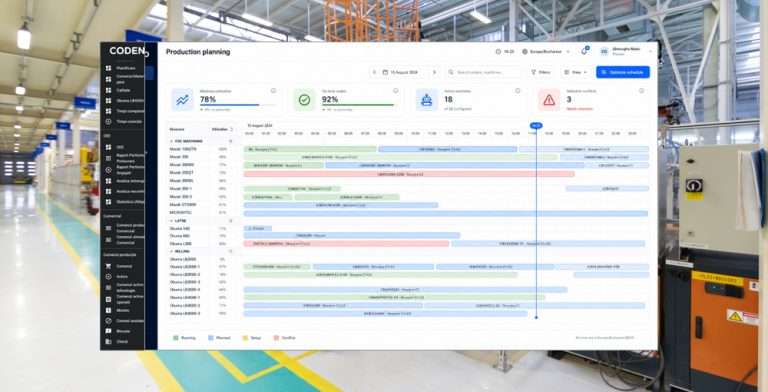Viewport: 768px width, 392px height.
Task: Click the CODEN logo
Action: [x=128, y=51]
